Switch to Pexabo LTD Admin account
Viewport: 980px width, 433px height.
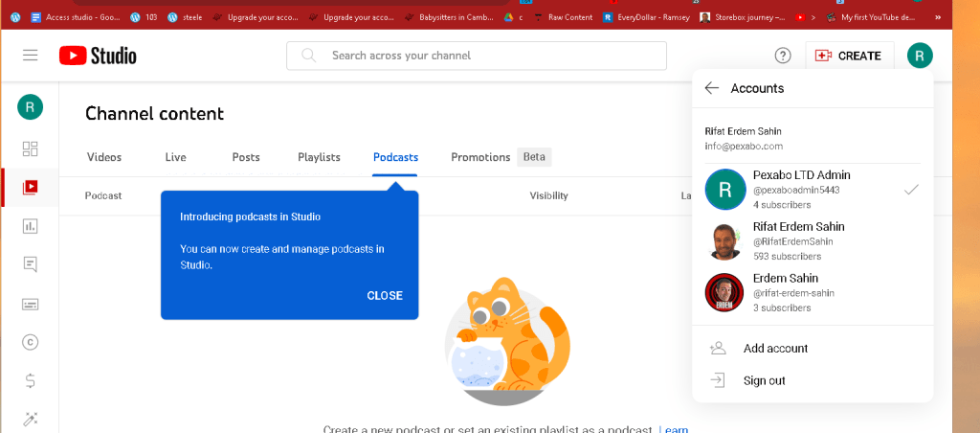pos(813,190)
